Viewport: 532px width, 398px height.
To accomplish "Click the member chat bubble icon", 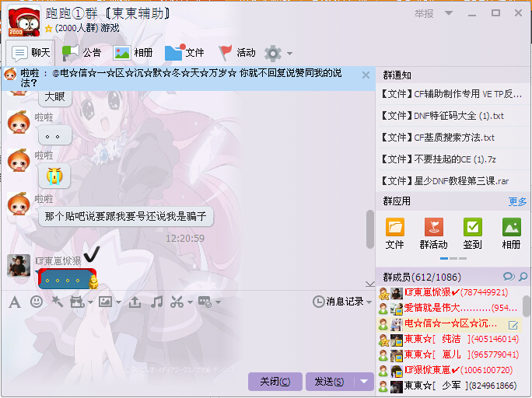I will [x=509, y=277].
